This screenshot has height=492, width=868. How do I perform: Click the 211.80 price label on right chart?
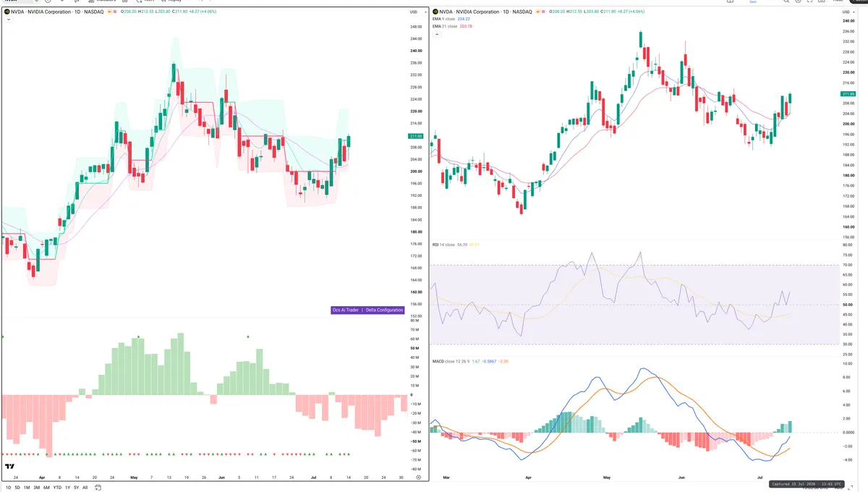848,94
